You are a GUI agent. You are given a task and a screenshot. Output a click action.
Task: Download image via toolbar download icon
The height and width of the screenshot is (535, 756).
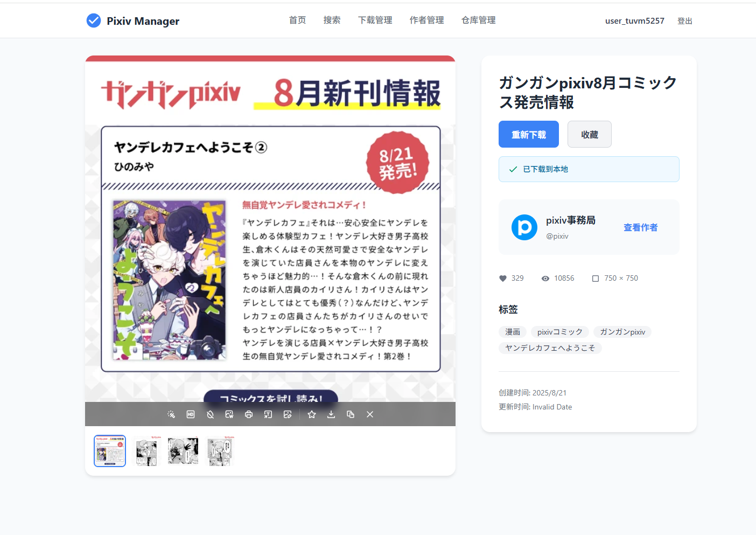(331, 414)
